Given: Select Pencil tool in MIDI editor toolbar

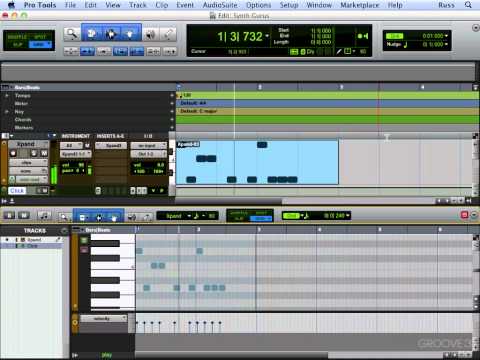Looking at the screenshot, I should (147, 217).
